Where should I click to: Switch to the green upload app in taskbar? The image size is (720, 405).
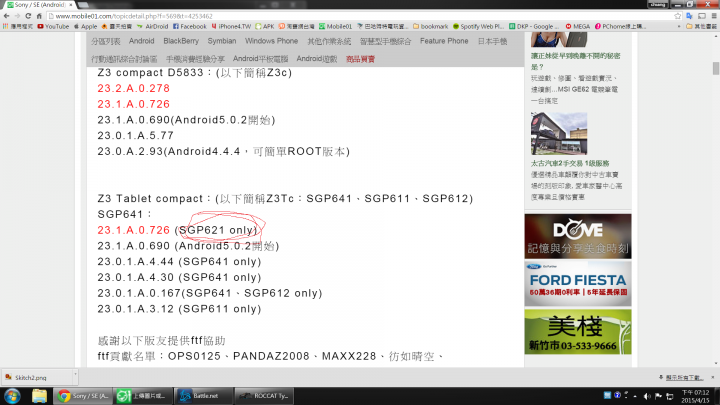[142, 396]
